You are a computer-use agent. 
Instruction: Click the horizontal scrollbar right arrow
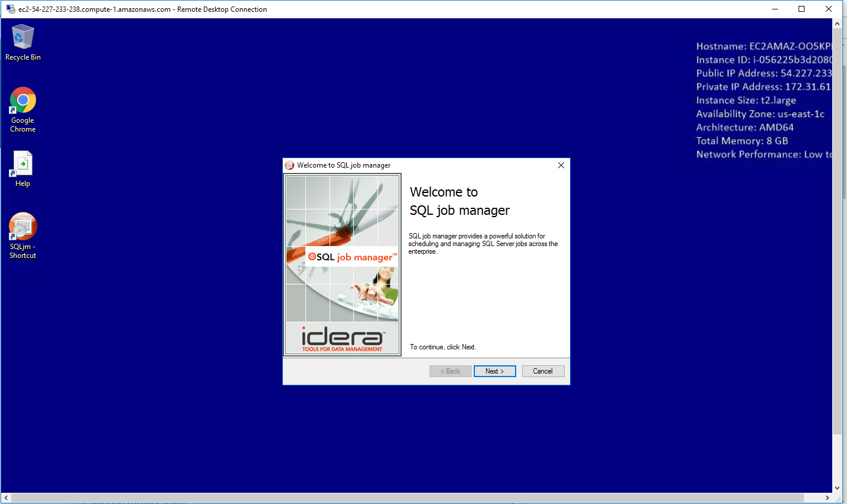tap(827, 498)
